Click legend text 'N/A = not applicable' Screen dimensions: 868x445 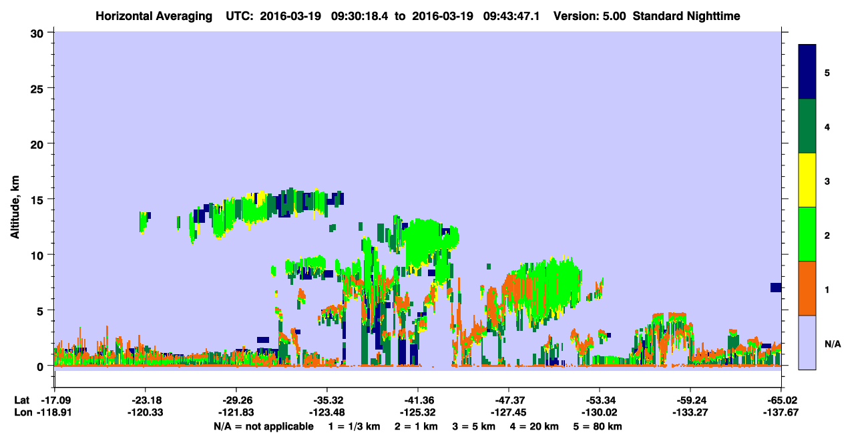click(263, 426)
